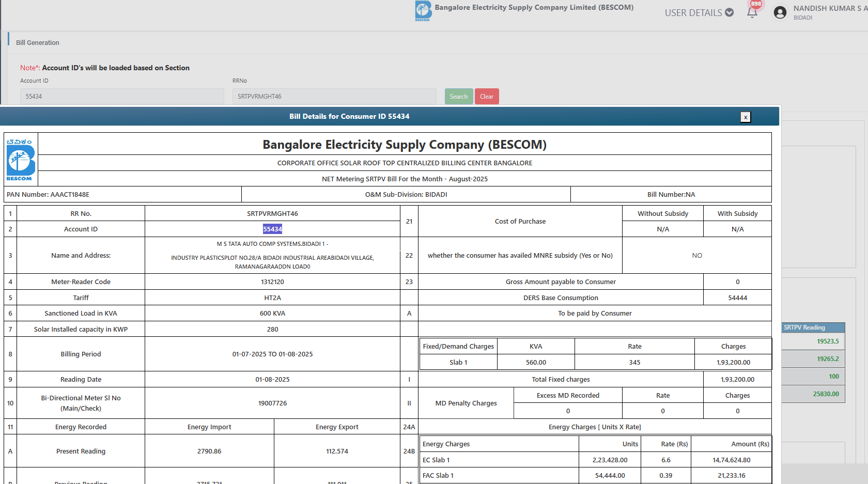Click the consumer name M S TATA AUTO COMP SYSTEMS
868x484 pixels.
(x=272, y=244)
